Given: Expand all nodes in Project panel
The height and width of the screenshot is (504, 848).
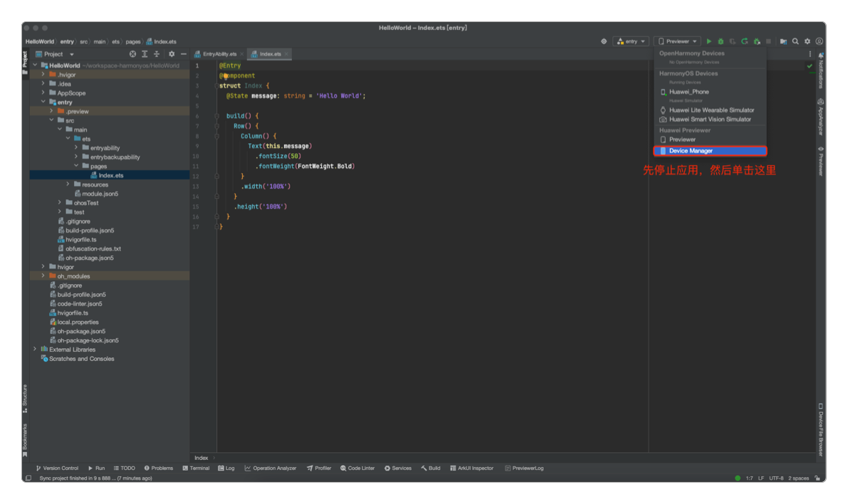Looking at the screenshot, I should click(x=145, y=54).
